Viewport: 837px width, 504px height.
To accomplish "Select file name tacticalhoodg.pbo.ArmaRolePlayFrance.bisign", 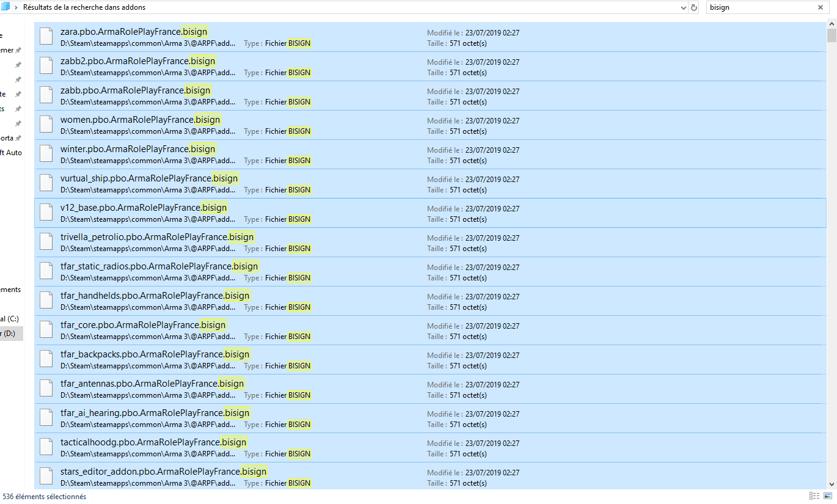I will [154, 442].
